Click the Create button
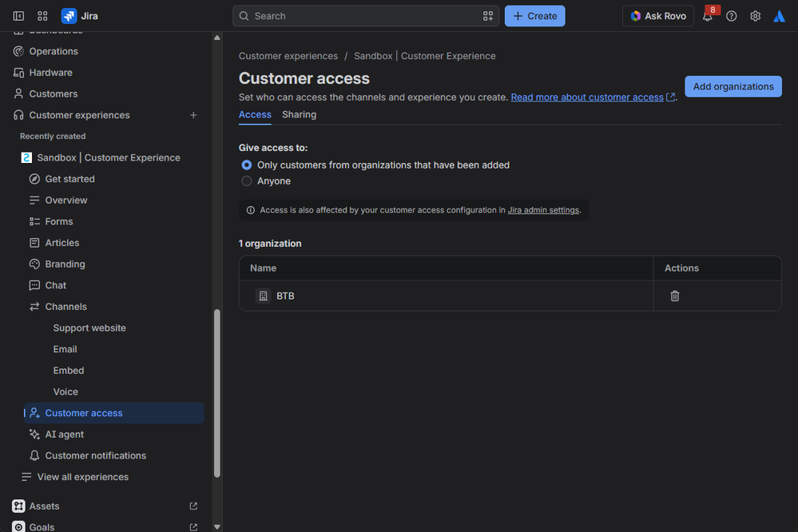Viewport: 798px width, 532px height. 535,16
